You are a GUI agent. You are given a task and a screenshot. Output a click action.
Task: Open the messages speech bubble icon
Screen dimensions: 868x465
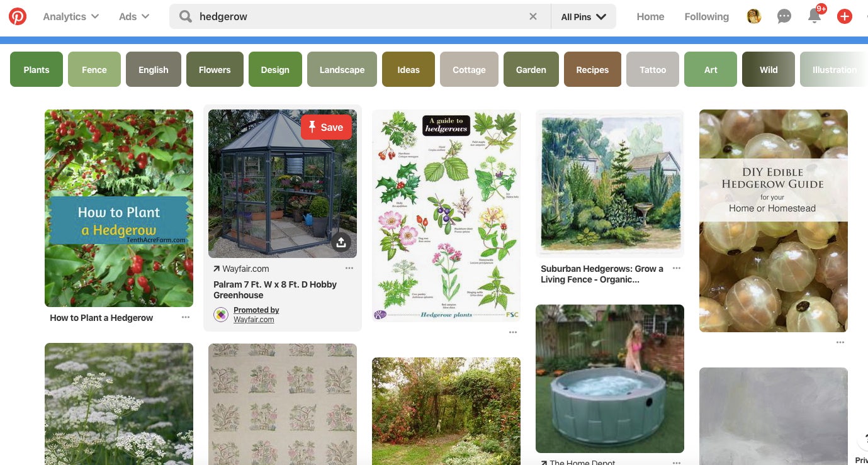784,17
